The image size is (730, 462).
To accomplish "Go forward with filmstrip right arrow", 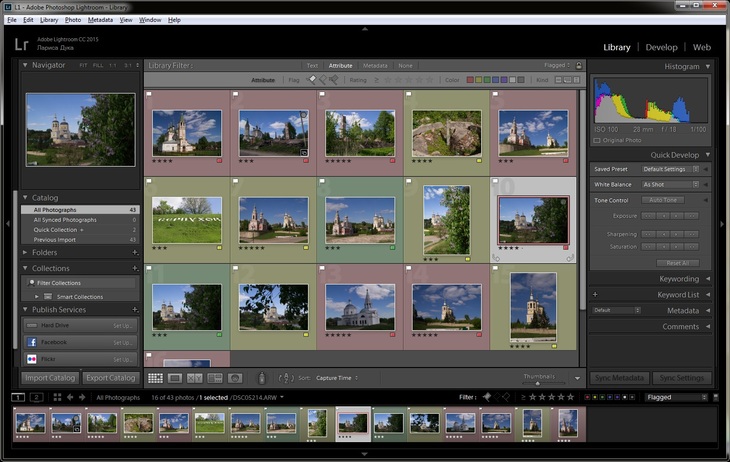I will point(82,397).
